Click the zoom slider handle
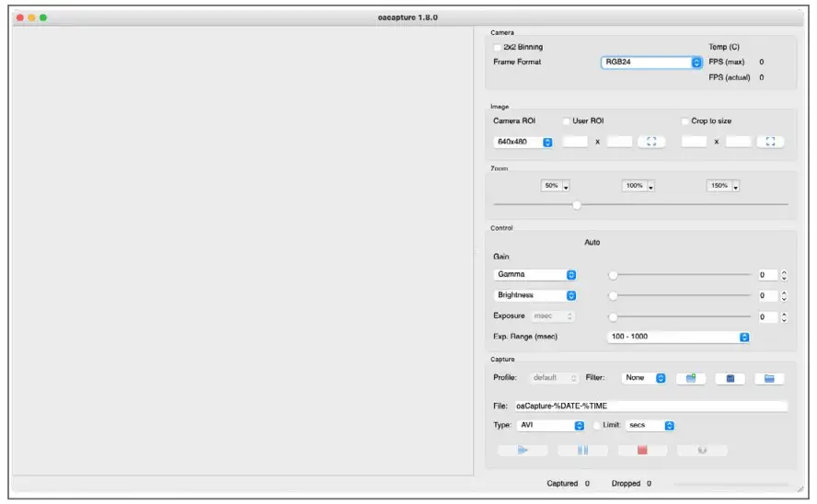This screenshot has height=504, width=817. (x=577, y=204)
